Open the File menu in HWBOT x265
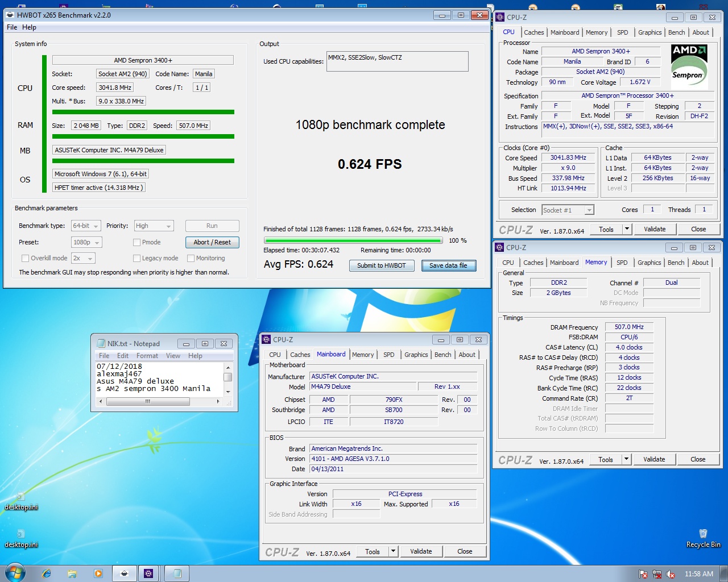 (x=12, y=27)
